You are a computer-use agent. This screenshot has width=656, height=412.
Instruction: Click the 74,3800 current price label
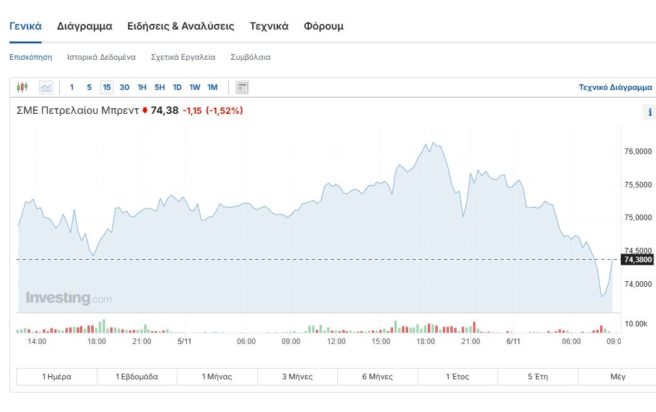coord(637,260)
